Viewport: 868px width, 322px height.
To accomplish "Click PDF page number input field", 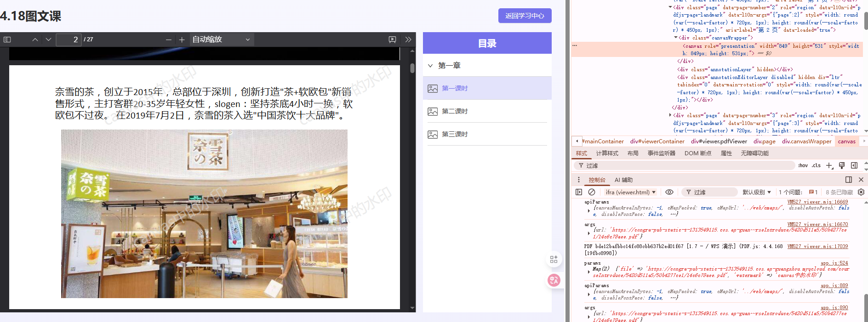I will tap(69, 40).
